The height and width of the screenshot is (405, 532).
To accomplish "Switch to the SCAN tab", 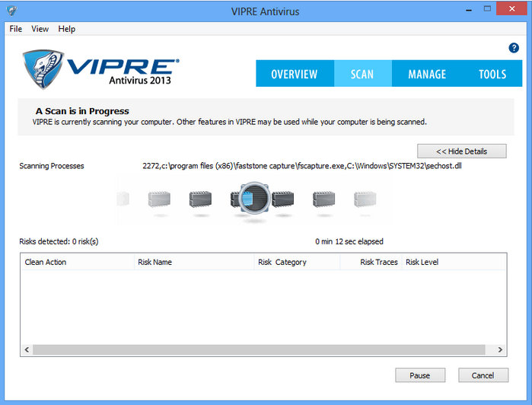I will 363,74.
